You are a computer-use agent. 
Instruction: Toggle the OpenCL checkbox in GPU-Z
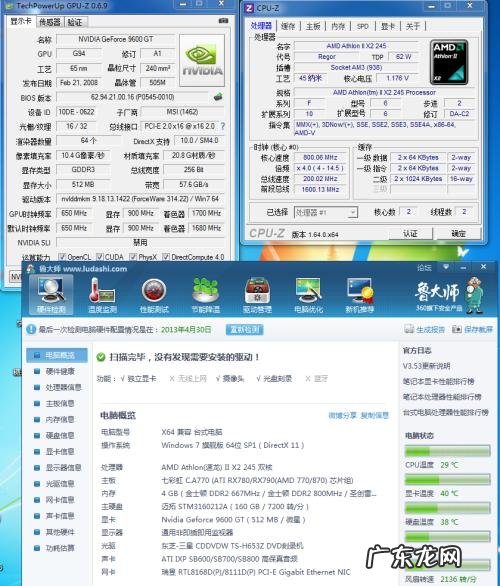62,257
